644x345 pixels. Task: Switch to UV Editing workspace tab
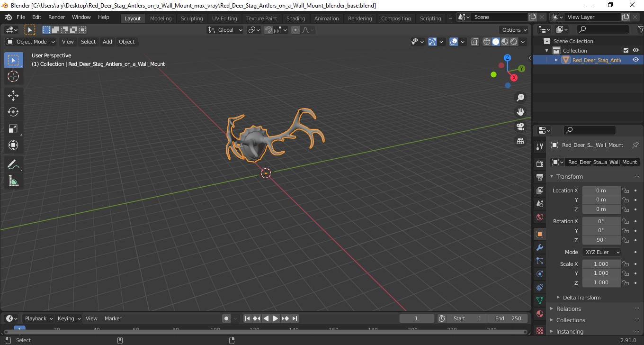pyautogui.click(x=224, y=18)
